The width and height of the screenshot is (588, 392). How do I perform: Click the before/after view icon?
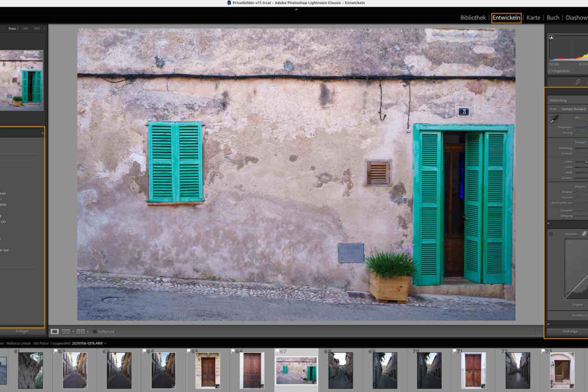(x=66, y=332)
